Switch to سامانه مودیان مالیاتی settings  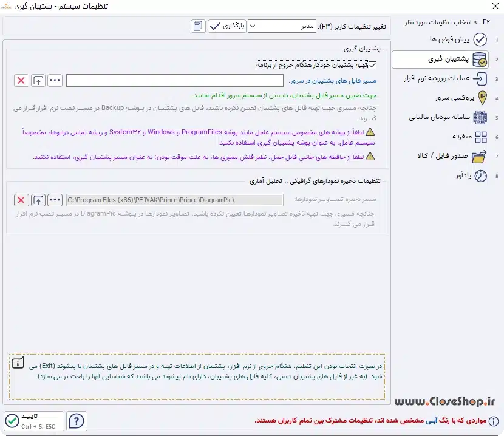point(439,117)
